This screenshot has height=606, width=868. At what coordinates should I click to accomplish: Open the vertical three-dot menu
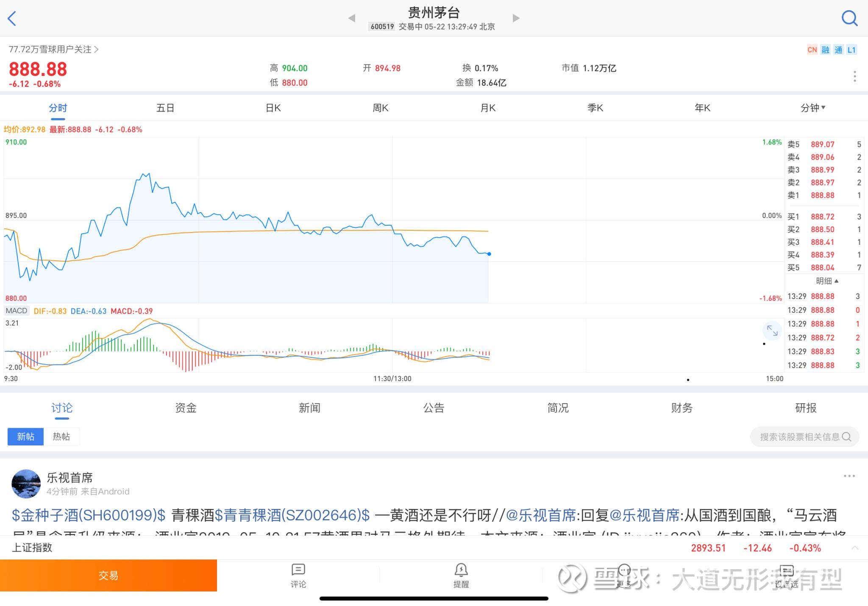(x=854, y=76)
